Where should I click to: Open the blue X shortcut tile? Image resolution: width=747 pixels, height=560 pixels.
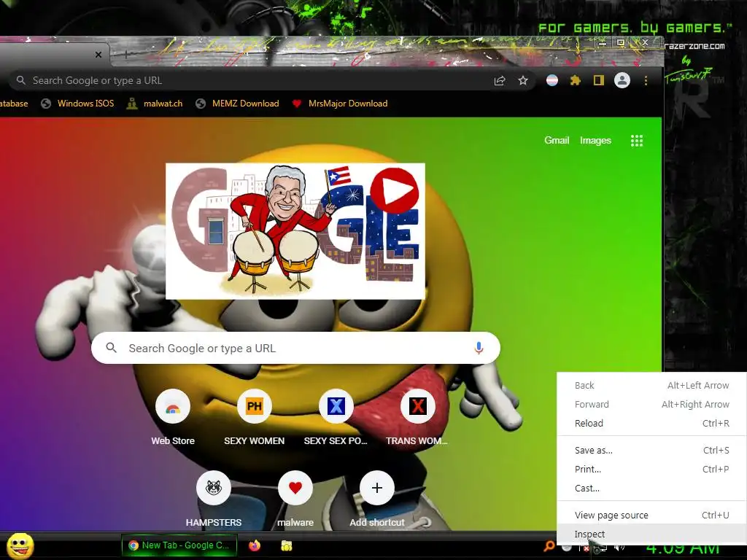[x=336, y=406]
